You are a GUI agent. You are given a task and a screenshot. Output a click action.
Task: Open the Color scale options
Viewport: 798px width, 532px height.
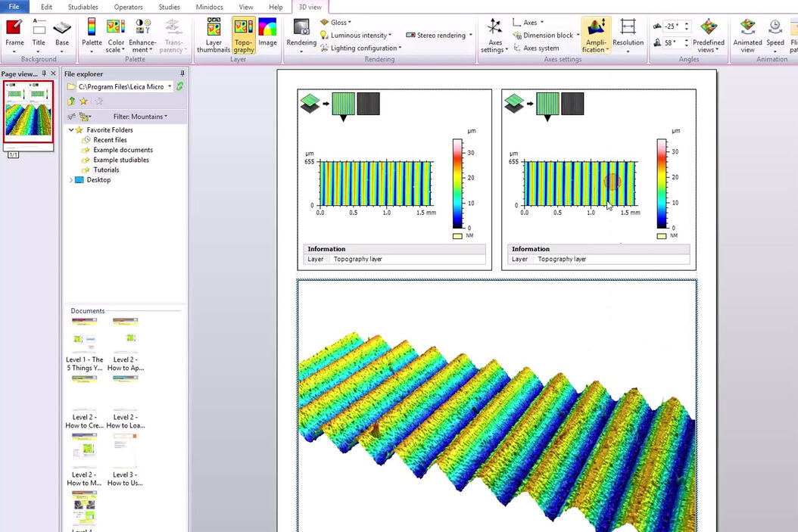point(116,34)
